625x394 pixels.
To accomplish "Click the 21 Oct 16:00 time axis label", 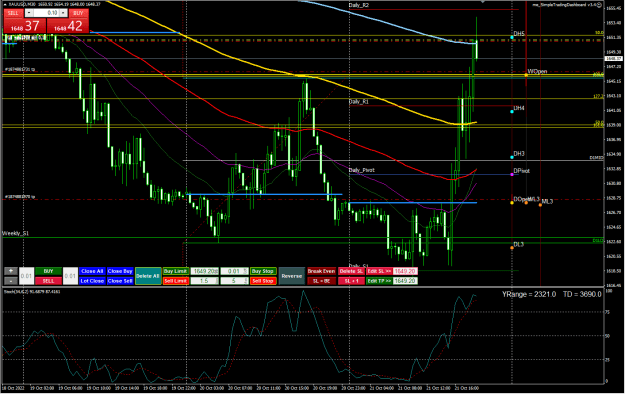I will coord(467,388).
